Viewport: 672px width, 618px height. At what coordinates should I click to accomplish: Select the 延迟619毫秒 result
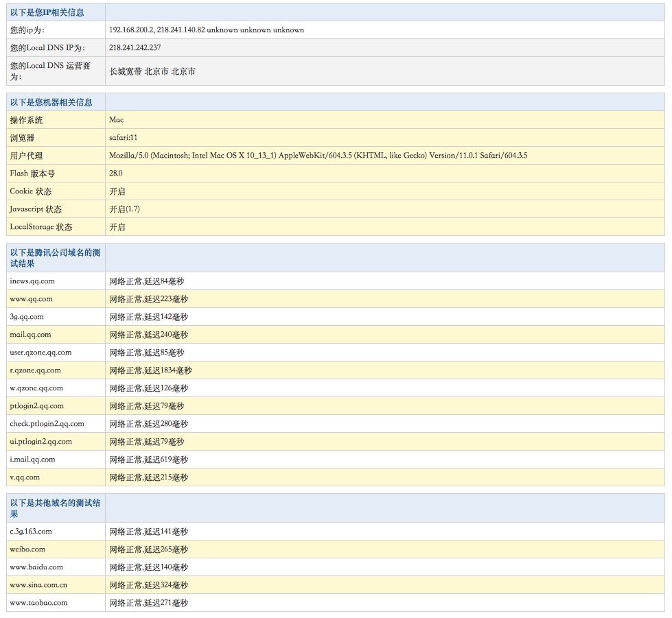[x=166, y=460]
